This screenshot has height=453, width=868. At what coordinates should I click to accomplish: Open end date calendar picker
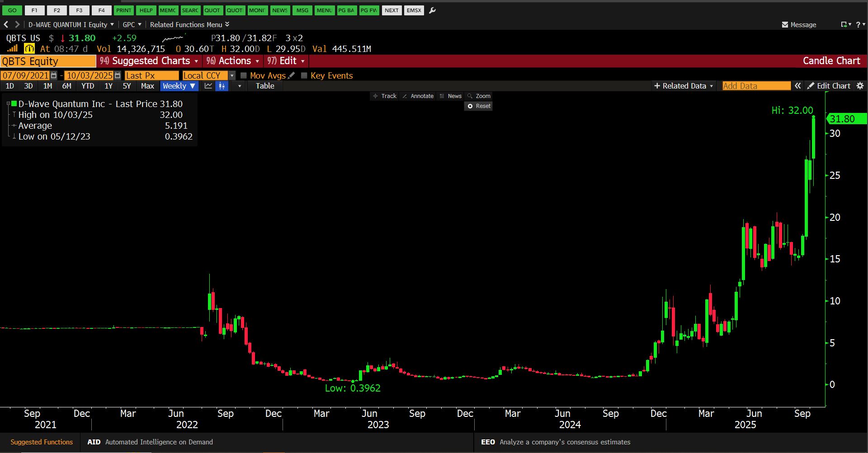118,75
